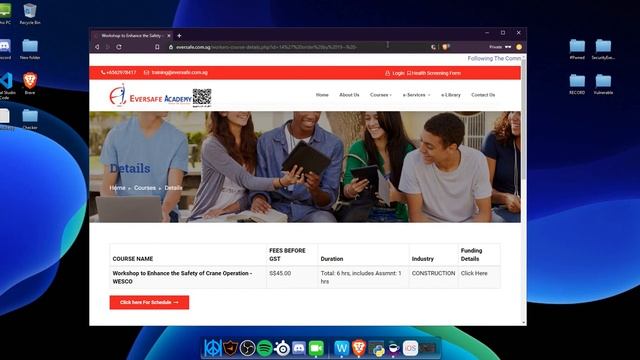Open the SecurityEve desktop folder
Screen dimensions: 640x360
(603, 49)
